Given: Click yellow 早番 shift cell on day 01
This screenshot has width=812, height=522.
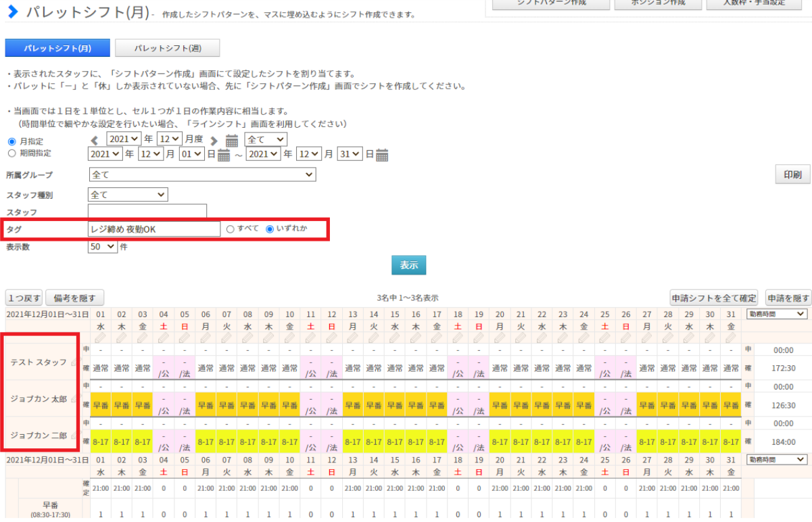Looking at the screenshot, I should tap(101, 405).
